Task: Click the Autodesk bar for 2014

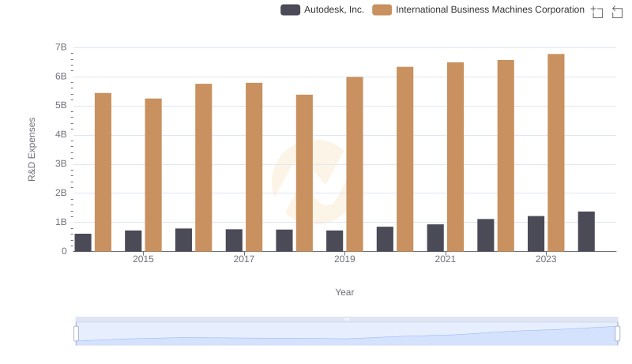Action: (x=83, y=242)
